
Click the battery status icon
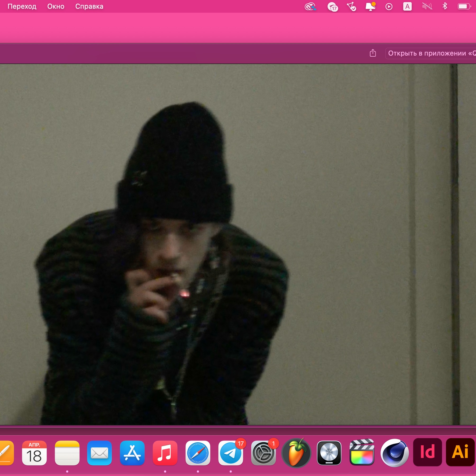464,6
